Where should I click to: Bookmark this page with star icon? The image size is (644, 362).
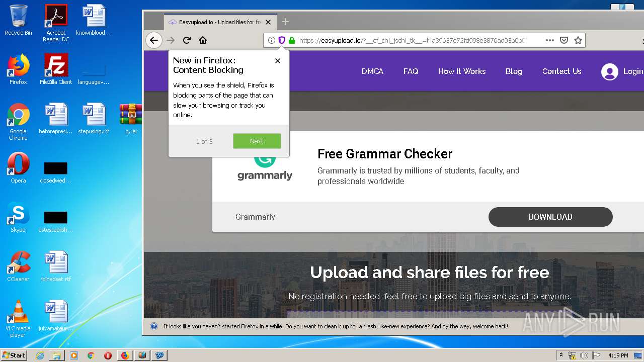pyautogui.click(x=578, y=40)
